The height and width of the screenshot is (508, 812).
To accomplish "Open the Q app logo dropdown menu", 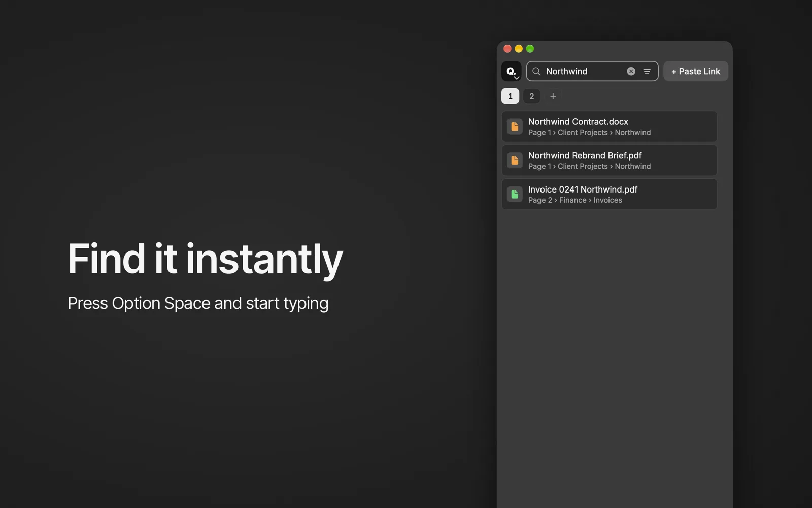I will pos(511,71).
